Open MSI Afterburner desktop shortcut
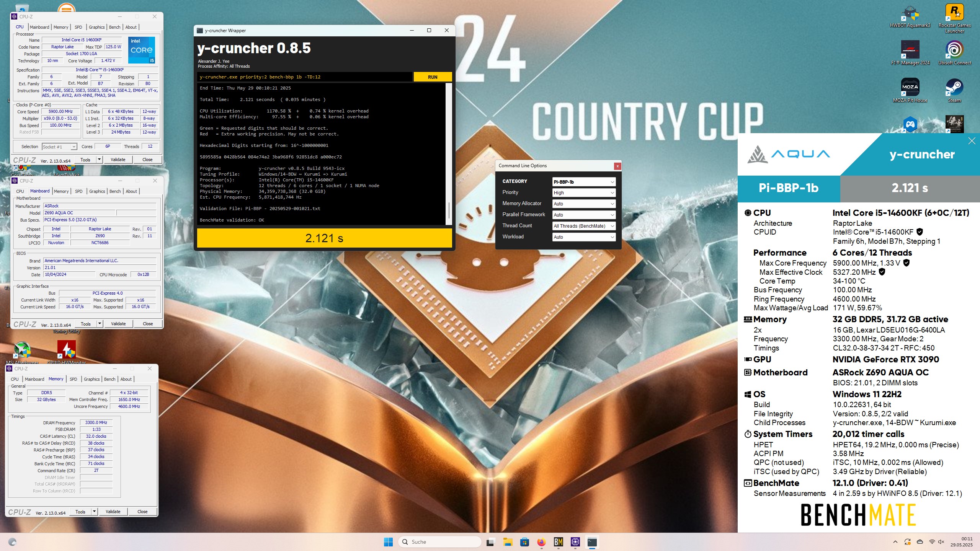Screen dimensions: 980x551 tap(22, 353)
